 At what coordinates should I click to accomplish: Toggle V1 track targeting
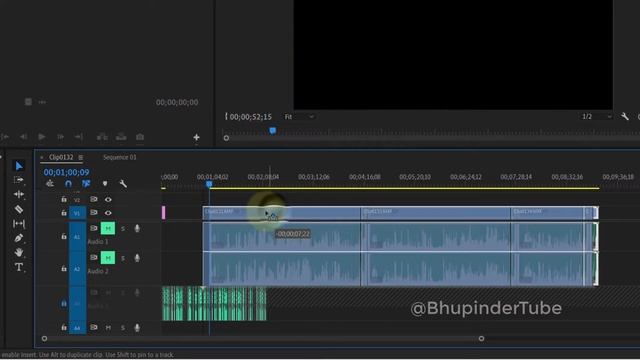(x=77, y=213)
